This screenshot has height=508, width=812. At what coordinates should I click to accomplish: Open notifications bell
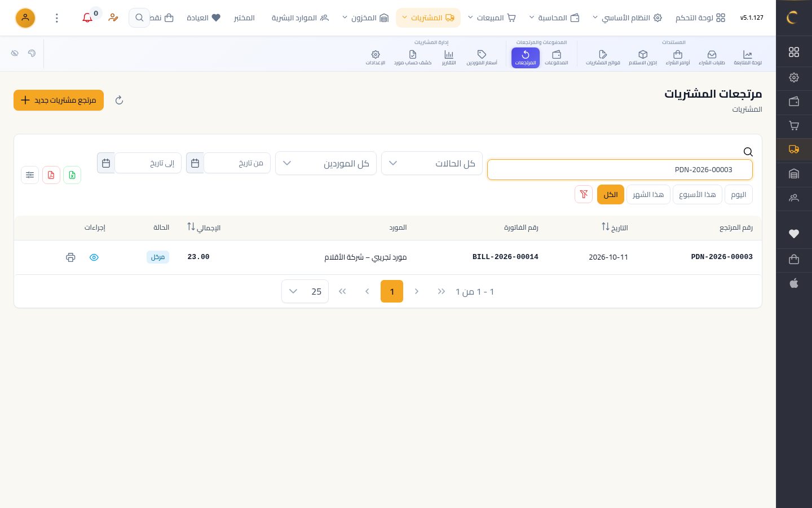click(87, 18)
